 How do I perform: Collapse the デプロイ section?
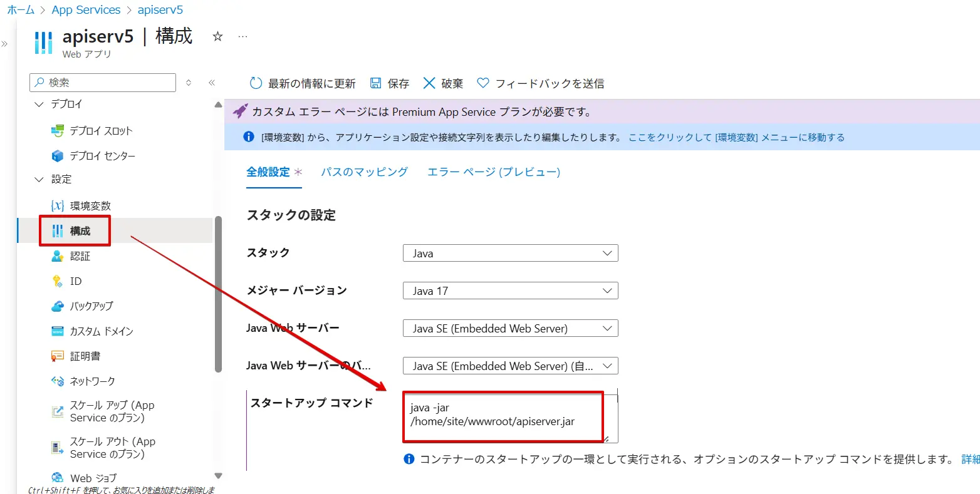pyautogui.click(x=39, y=104)
